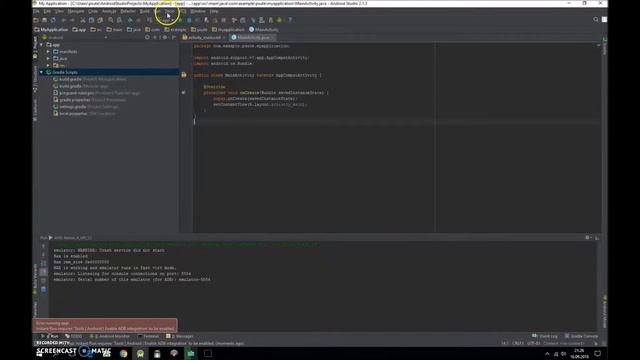
Task: Open the Gradle Console tab
Action: (581, 336)
